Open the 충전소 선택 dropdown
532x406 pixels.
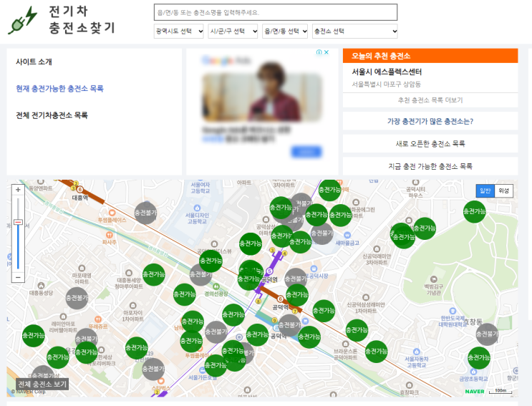pyautogui.click(x=355, y=32)
